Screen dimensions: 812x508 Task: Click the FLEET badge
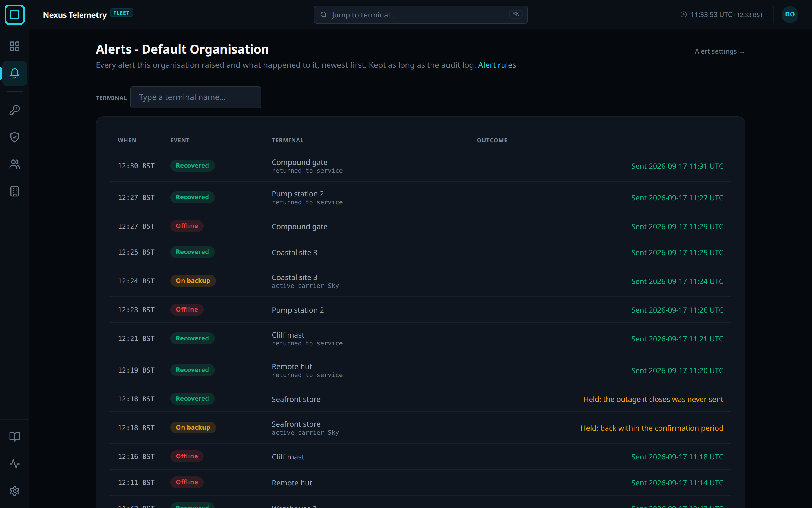[x=122, y=13]
